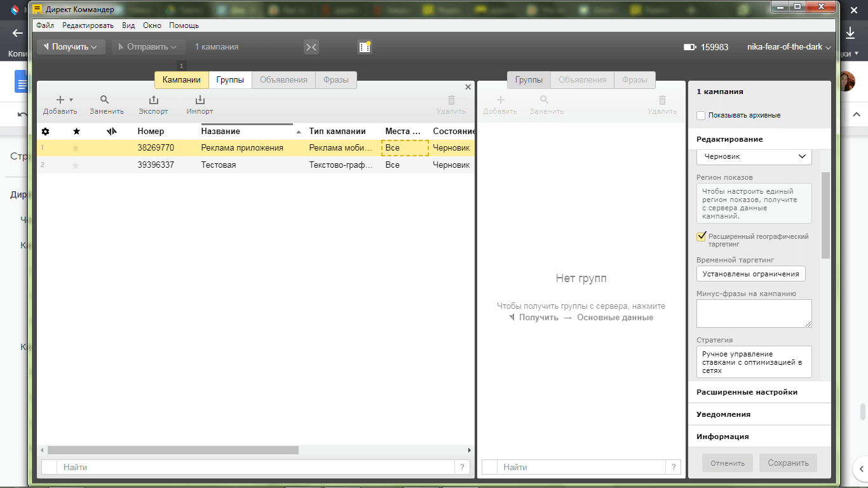Close the campaigns panel with X icon
Screen dimensions: 868x488
tap(468, 87)
